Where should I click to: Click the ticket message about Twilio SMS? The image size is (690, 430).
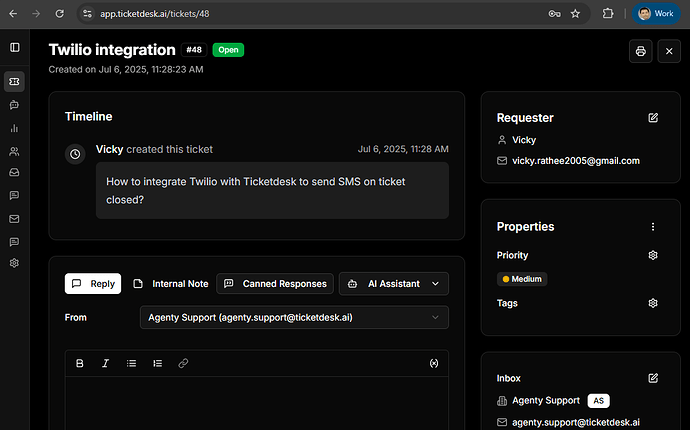pos(272,191)
